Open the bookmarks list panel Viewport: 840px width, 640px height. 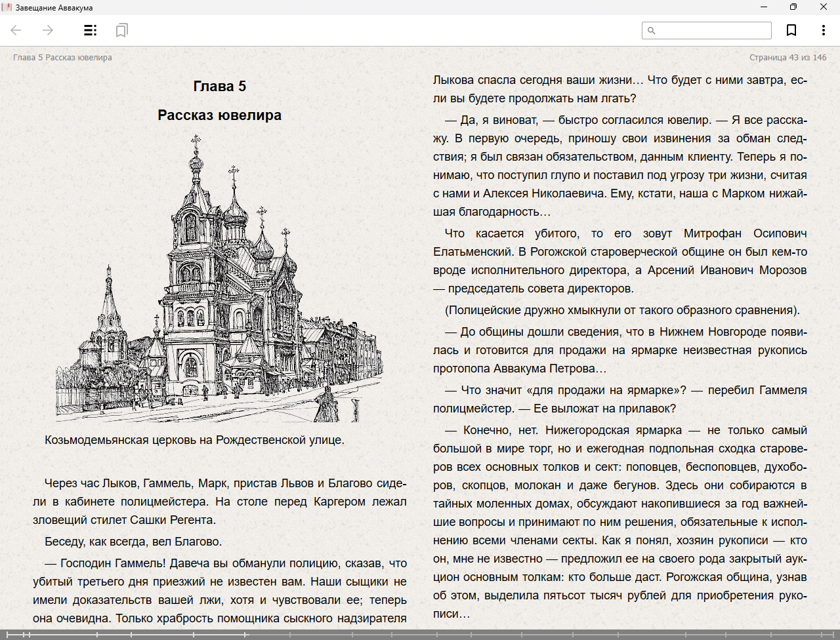coord(121,30)
